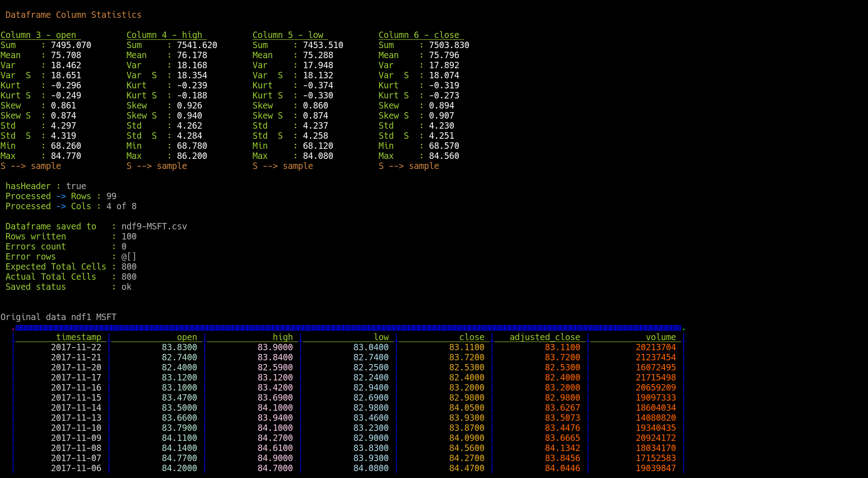Click the low cell 82.6900
The height and width of the screenshot is (478, 868).
(371, 397)
